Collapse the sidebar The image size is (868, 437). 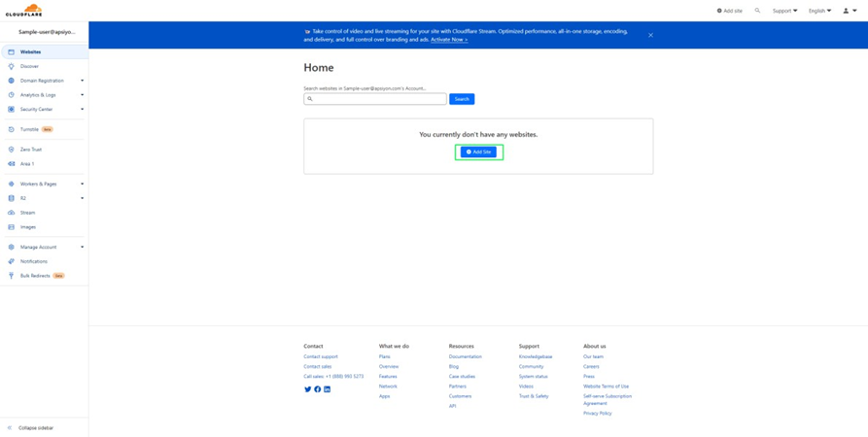coord(31,428)
